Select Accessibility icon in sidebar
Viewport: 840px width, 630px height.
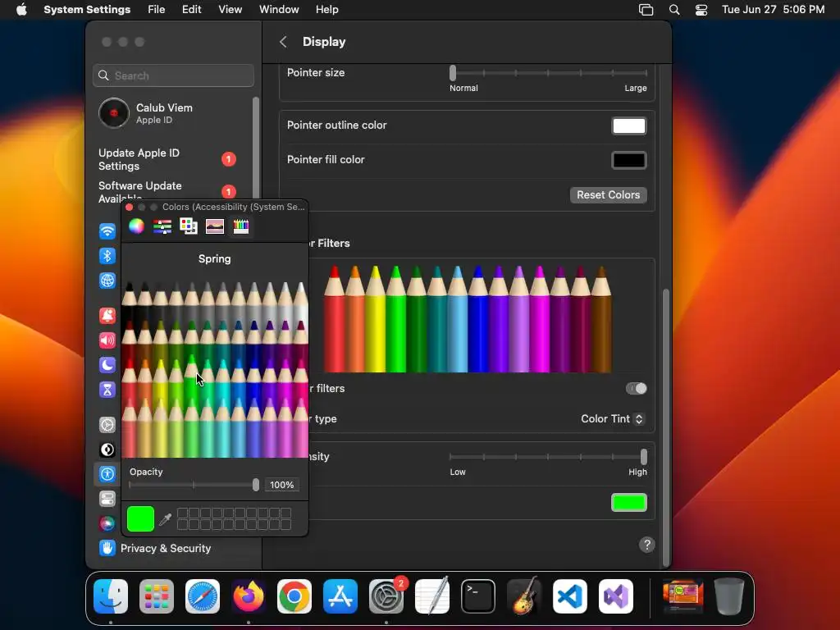click(107, 474)
